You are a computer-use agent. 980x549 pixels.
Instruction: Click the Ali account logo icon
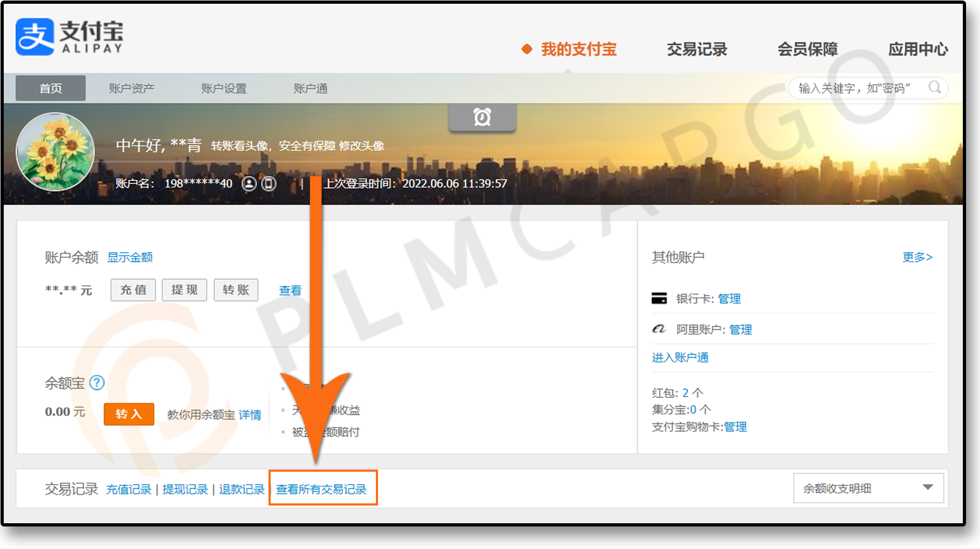point(659,329)
